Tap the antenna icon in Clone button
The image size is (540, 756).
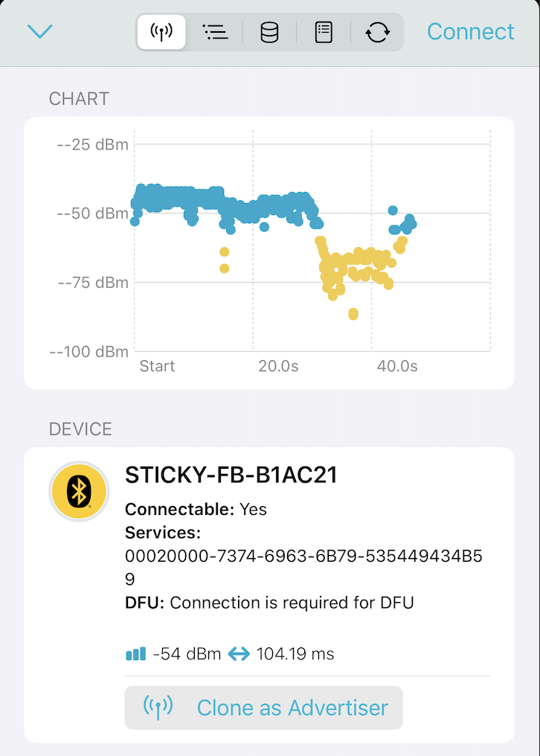click(x=158, y=708)
